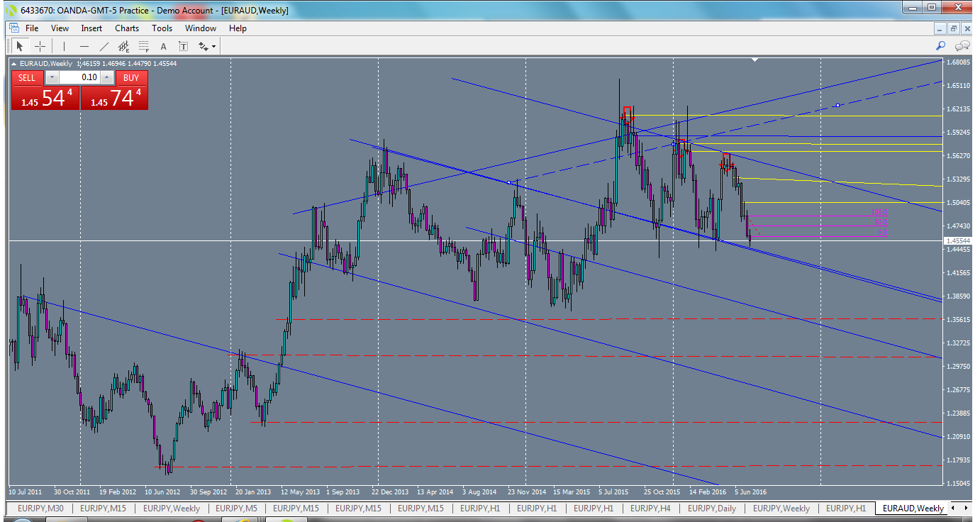Switch to the EURJPY,Daily chart tab
This screenshot has width=980, height=522.
tap(712, 508)
